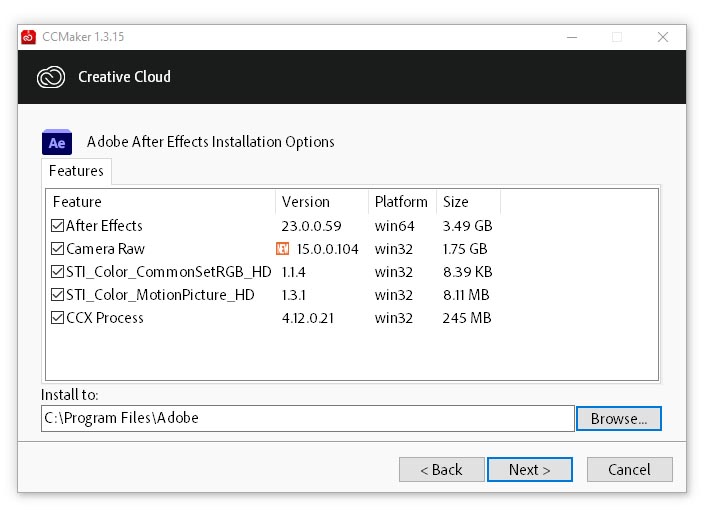
Task: Click the Install to path input field
Action: pos(308,419)
